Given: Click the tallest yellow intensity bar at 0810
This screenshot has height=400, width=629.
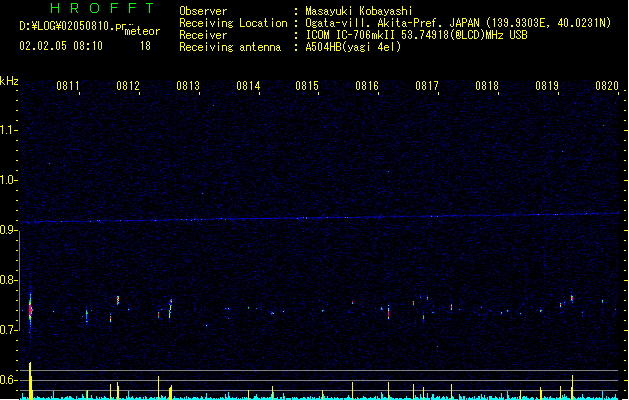Looking at the screenshot, I should tap(30, 380).
